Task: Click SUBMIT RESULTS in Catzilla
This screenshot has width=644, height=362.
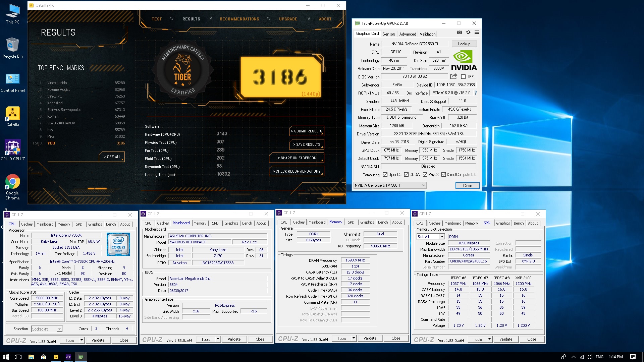Action: pos(306,131)
